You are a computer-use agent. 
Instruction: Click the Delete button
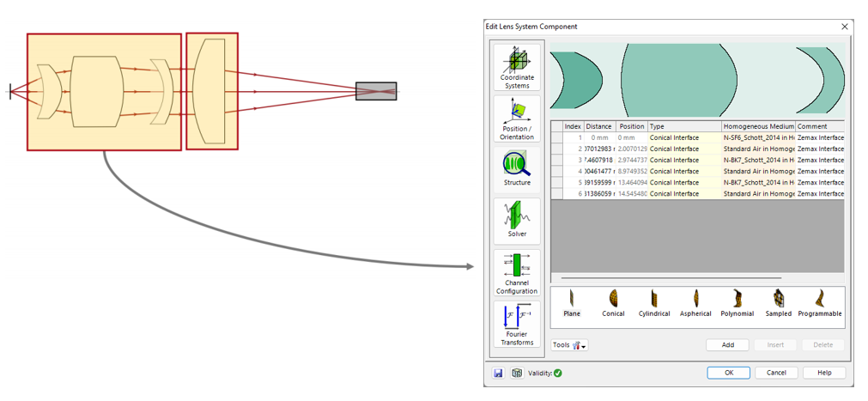[x=823, y=345]
